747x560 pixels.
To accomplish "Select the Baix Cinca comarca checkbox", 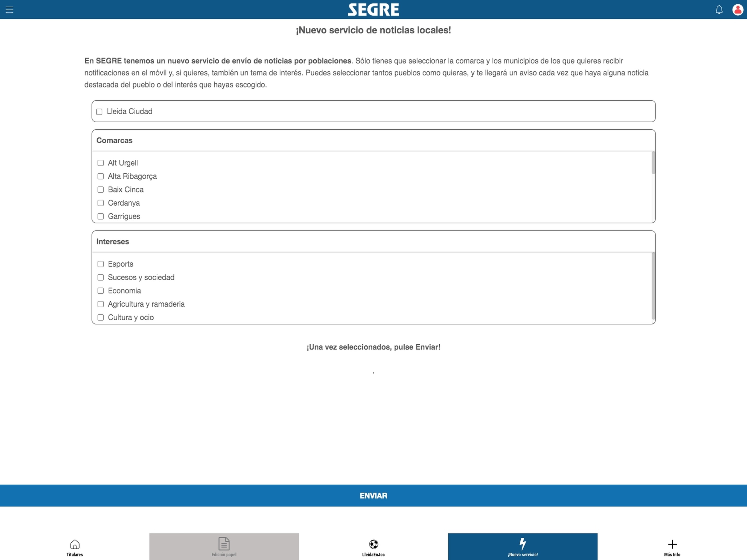I will 100,189.
